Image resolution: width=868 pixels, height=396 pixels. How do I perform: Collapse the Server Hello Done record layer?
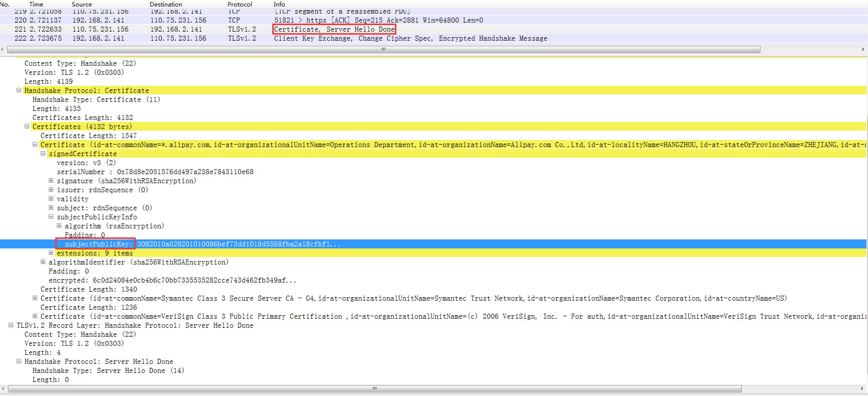pyautogui.click(x=11, y=325)
